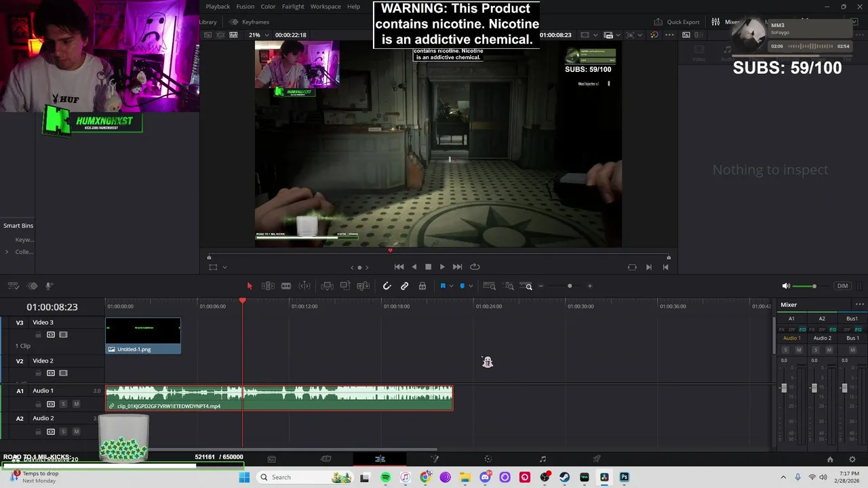Click the Replace Clip icon
This screenshot has height=488, width=868.
point(363,286)
